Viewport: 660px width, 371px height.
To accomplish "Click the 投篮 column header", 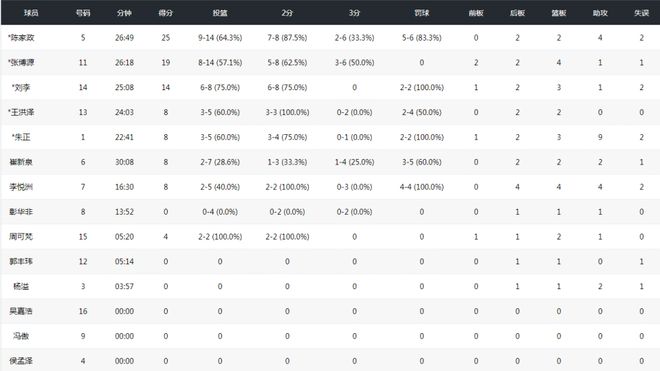I will [220, 13].
